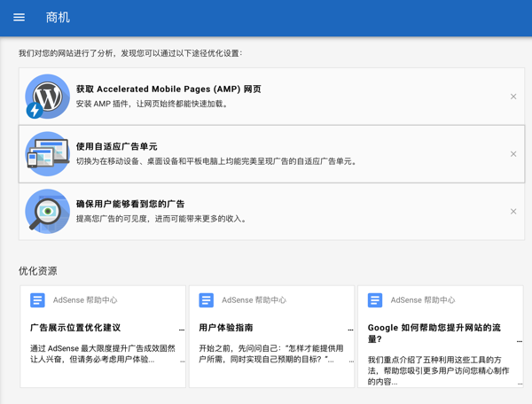Click the magnifying glass ad visibility icon
This screenshot has height=404, width=532.
click(x=48, y=212)
